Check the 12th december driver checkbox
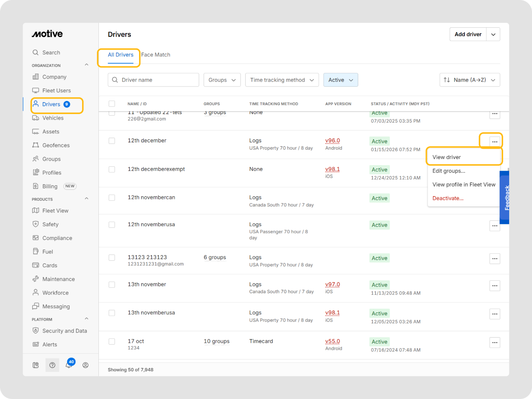Image resolution: width=532 pixels, height=399 pixels. pos(112,141)
